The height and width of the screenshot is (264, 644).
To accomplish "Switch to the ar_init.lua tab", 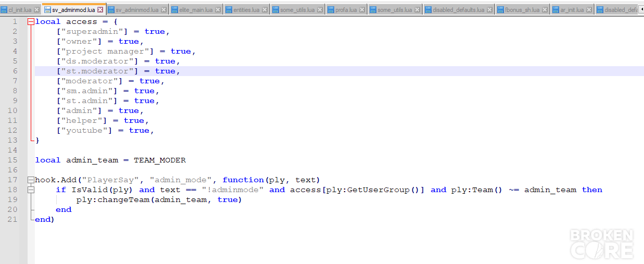I will 572,10.
